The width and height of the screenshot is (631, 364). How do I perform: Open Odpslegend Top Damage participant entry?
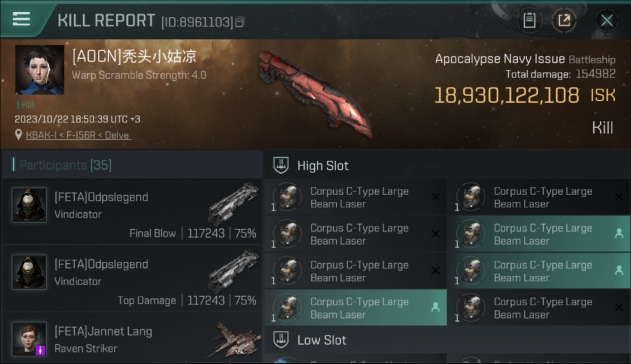pyautogui.click(x=132, y=279)
